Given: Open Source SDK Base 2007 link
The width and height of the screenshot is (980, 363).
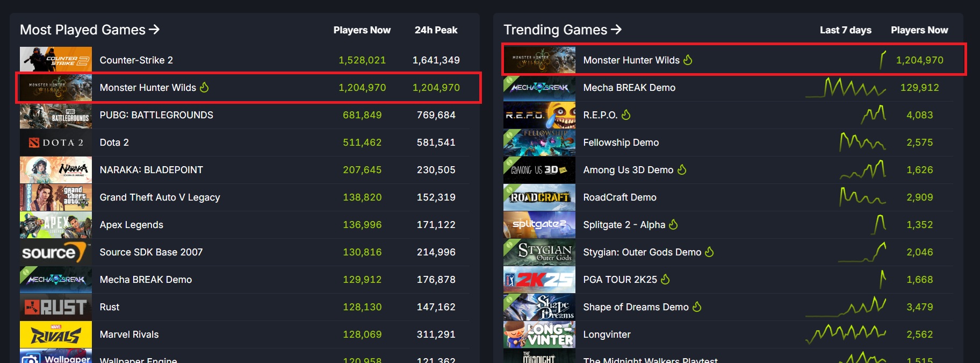Looking at the screenshot, I should 152,252.
